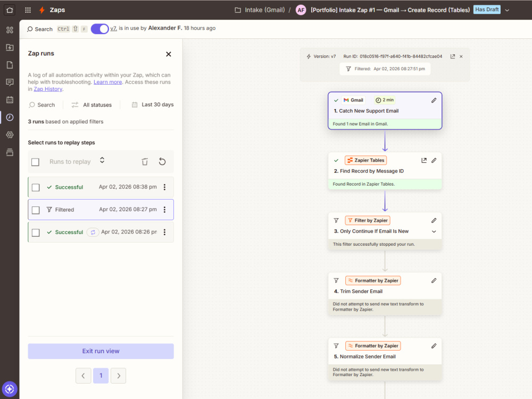
Task: Click the Zapier Tables badge in step 2
Action: [x=366, y=160]
